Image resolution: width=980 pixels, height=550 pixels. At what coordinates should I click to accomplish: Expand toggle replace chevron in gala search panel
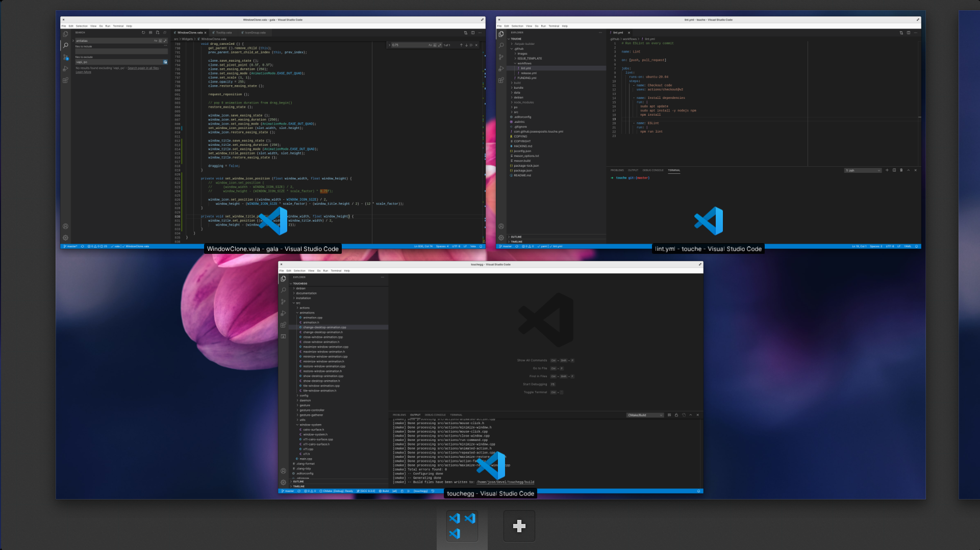click(73, 41)
